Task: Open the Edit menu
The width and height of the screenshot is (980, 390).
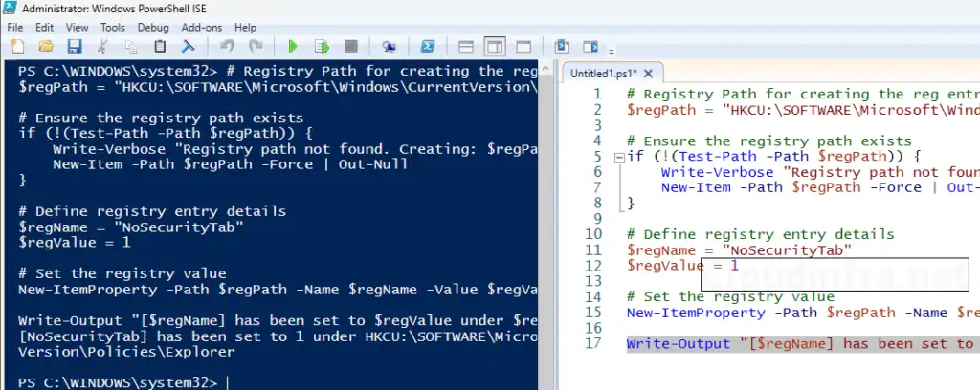Action: coord(44,28)
